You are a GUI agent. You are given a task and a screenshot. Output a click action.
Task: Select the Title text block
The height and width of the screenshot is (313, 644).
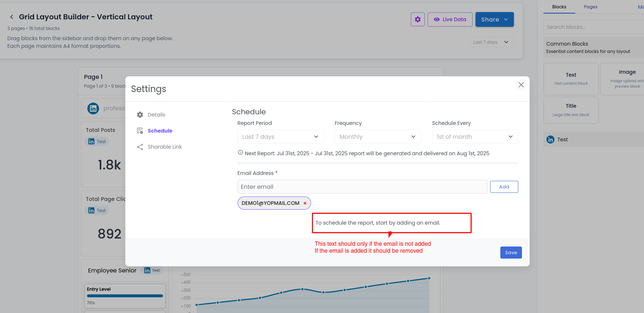pyautogui.click(x=571, y=110)
